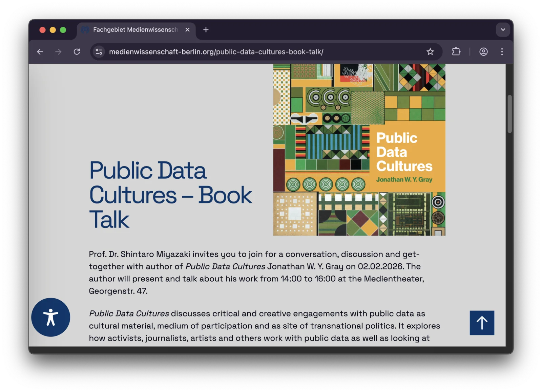
Task: Expand the tab search chevron
Action: coord(503,30)
